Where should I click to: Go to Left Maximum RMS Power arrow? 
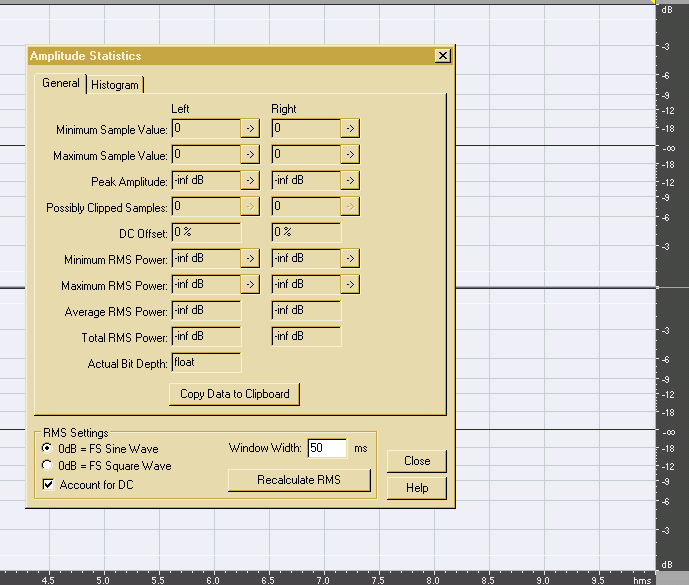click(x=250, y=284)
